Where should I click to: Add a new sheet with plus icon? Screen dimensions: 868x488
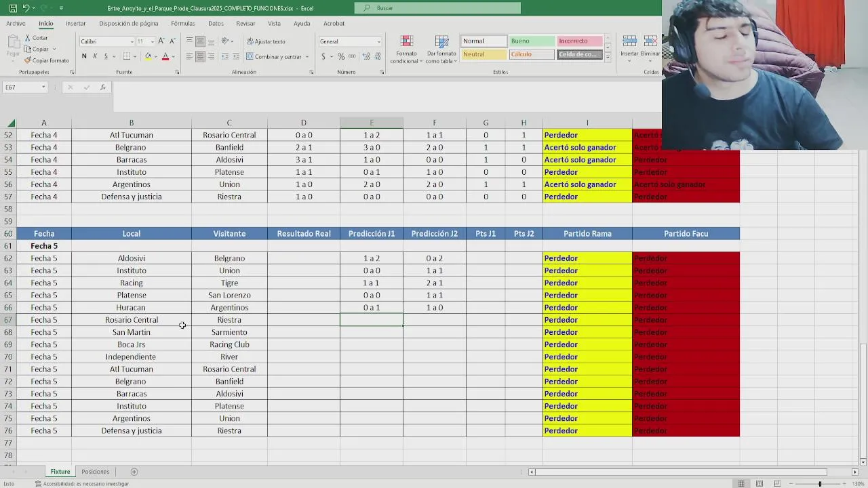coord(134,472)
